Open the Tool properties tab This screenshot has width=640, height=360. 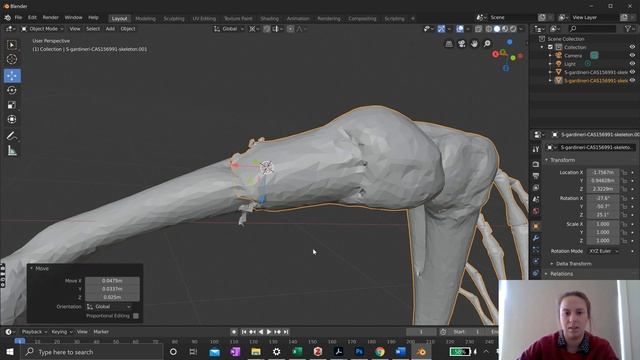[x=536, y=149]
